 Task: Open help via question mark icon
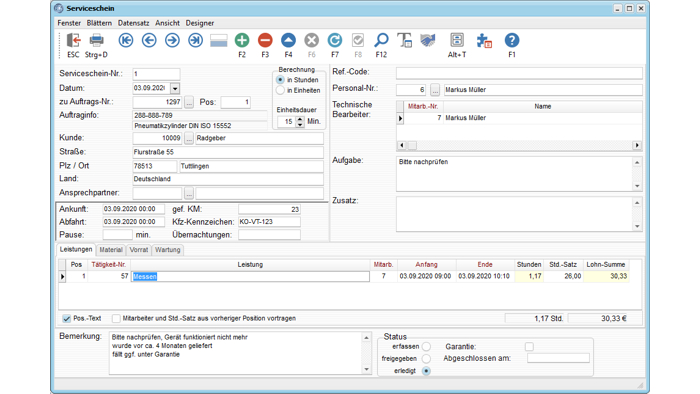point(512,41)
